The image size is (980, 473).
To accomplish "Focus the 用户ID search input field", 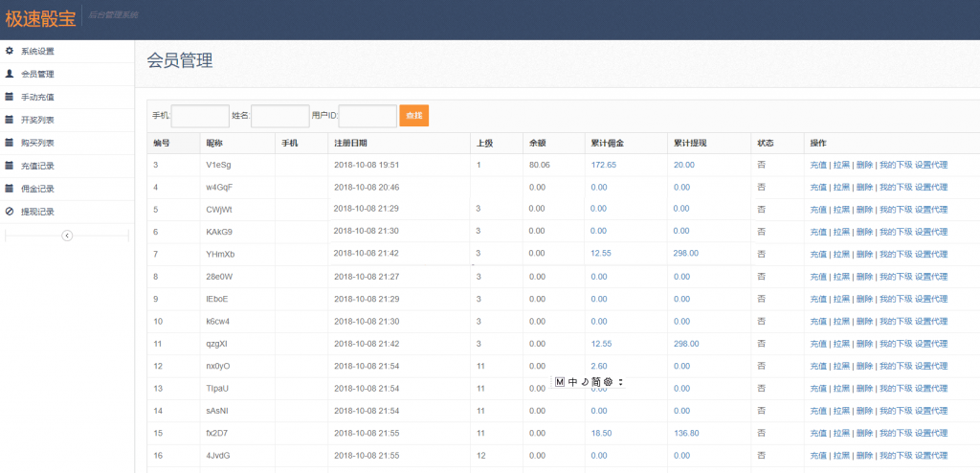I will pos(367,116).
